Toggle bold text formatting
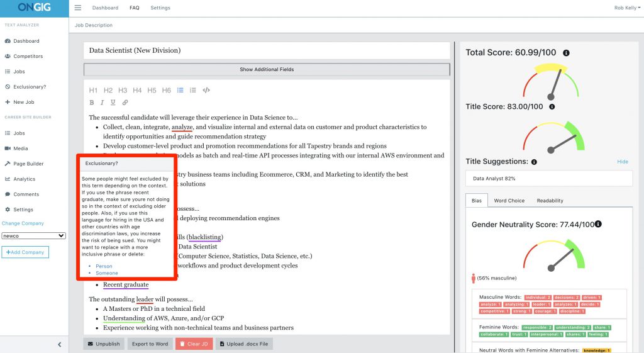The width and height of the screenshot is (644, 353). click(x=92, y=103)
